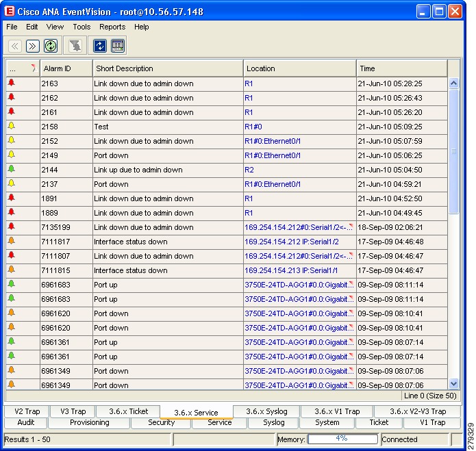This screenshot has width=476, height=451.
Task: Open the Edit menu
Action: click(x=32, y=27)
